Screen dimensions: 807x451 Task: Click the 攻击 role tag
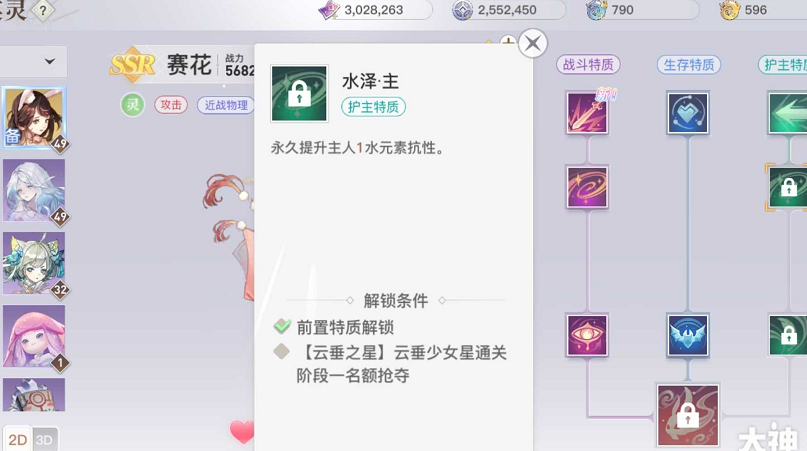tap(170, 105)
